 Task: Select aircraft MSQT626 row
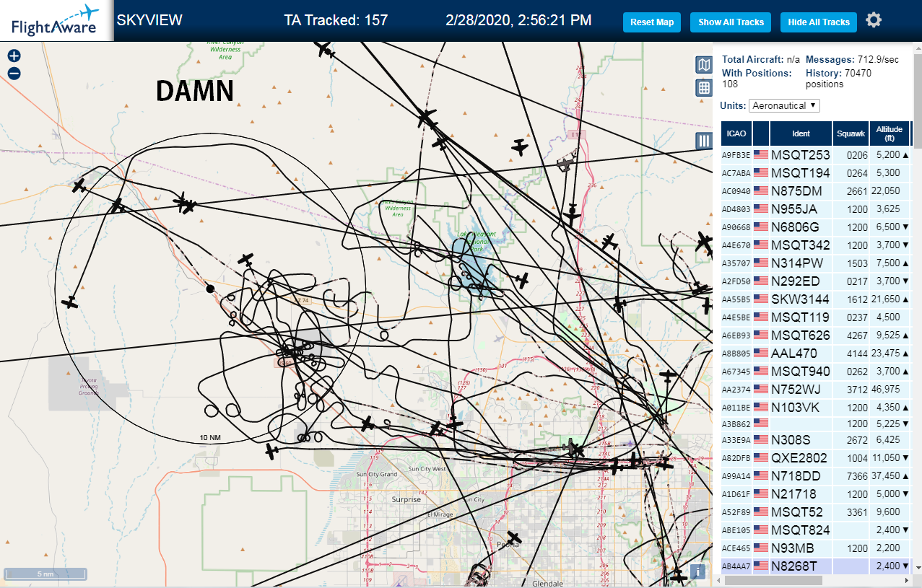click(x=816, y=335)
